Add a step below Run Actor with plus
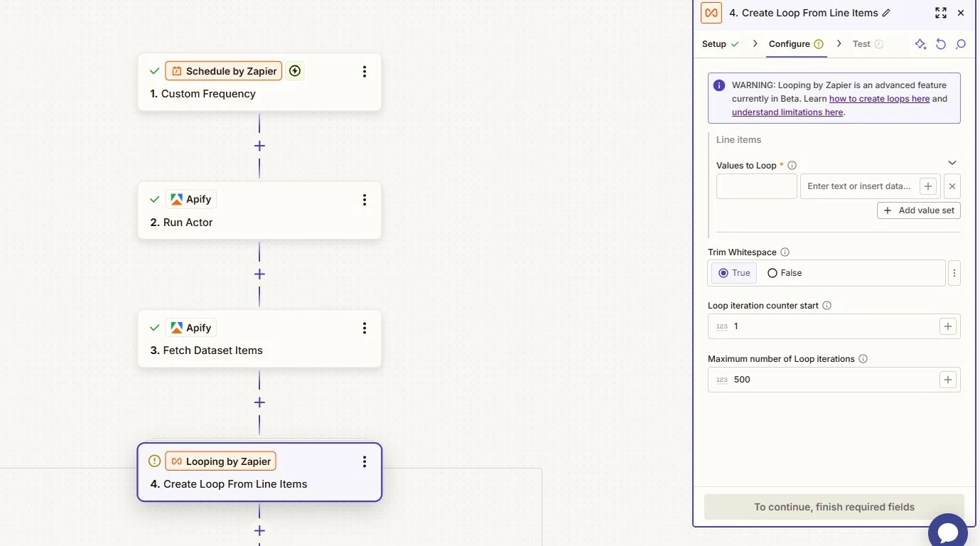 (x=259, y=274)
